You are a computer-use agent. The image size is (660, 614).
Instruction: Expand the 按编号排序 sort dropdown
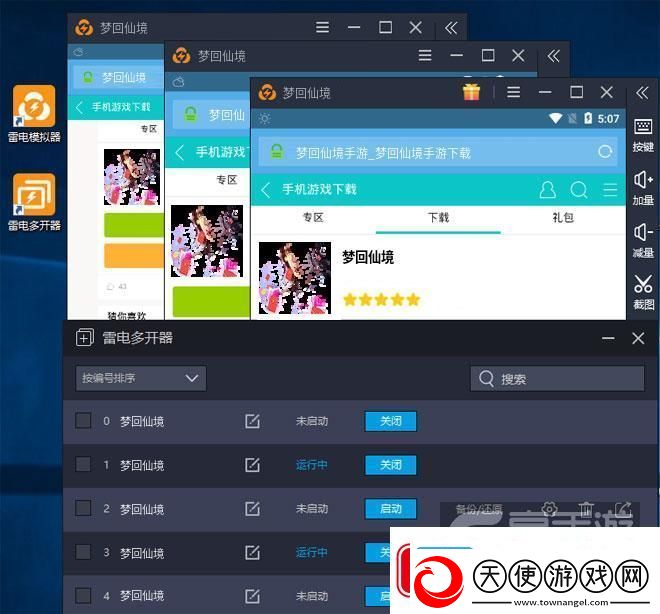tap(141, 378)
